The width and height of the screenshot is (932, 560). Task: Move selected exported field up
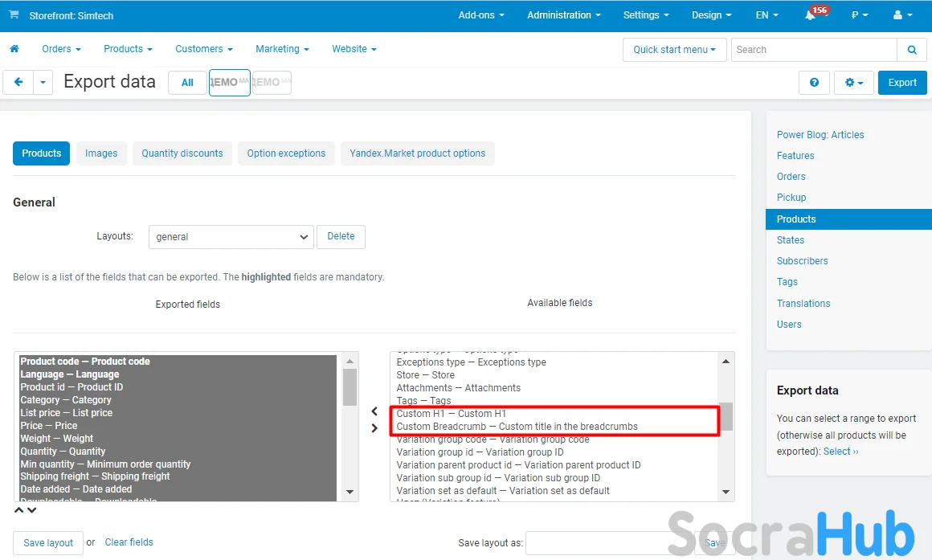point(19,510)
